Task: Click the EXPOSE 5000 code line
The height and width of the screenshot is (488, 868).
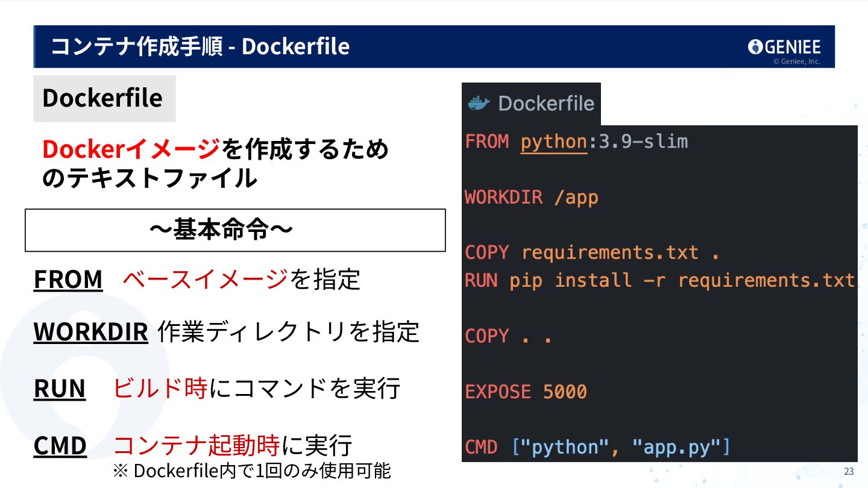Action: 526,392
